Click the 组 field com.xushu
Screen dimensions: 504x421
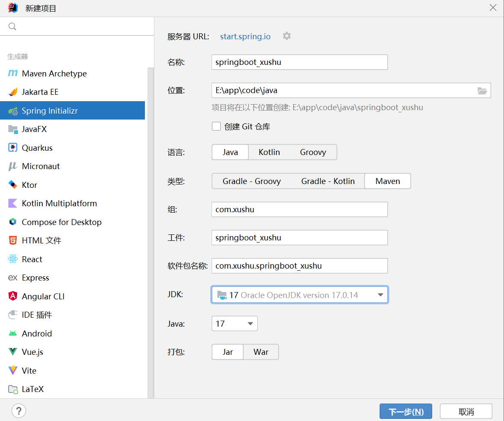pyautogui.click(x=300, y=209)
